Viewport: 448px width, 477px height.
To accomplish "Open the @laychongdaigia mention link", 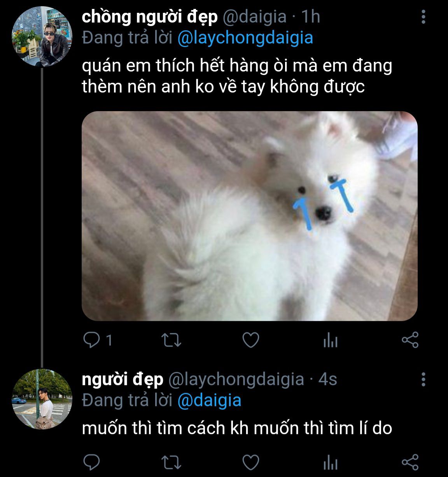I will (x=245, y=38).
